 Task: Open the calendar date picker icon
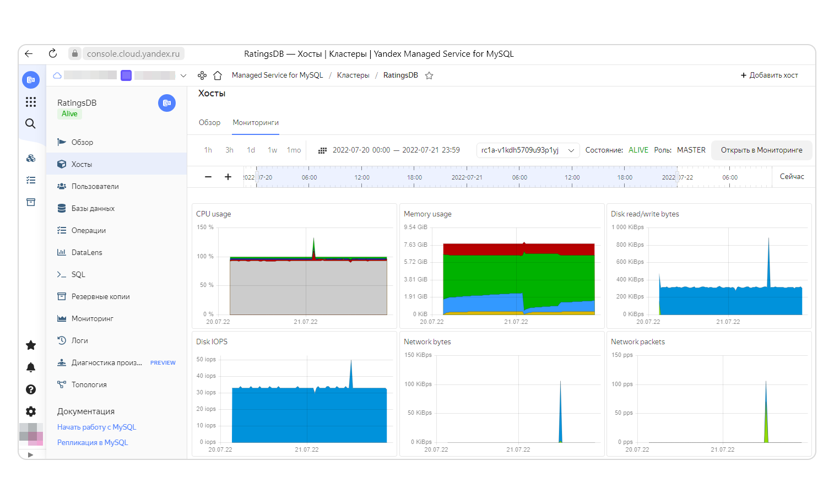(x=323, y=150)
